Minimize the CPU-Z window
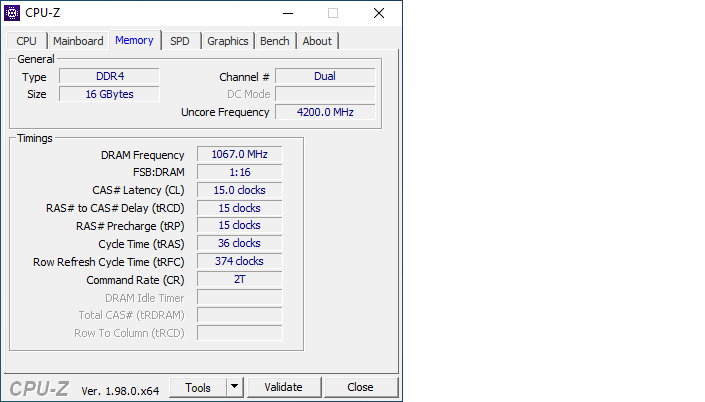The height and width of the screenshot is (402, 705). [x=288, y=13]
